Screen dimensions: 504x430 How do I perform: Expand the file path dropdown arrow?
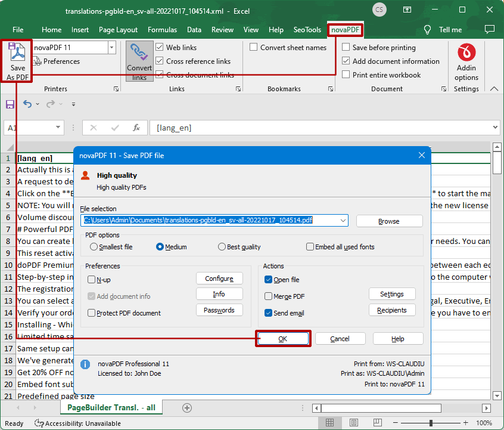click(343, 221)
